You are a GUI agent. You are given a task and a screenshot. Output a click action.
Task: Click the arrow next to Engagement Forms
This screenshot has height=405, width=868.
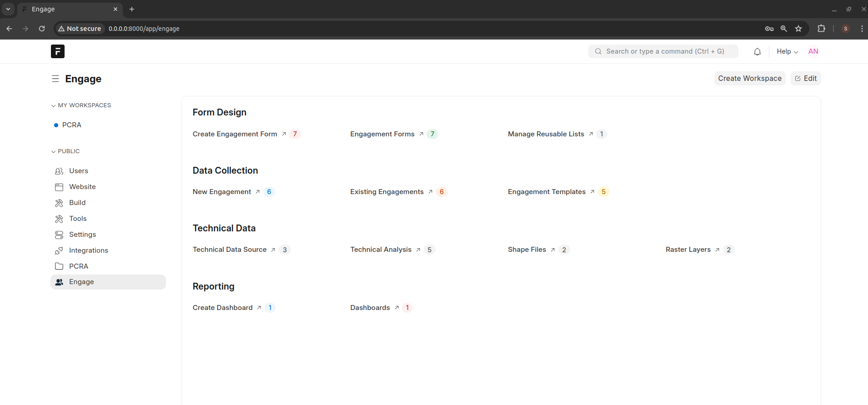[x=421, y=134]
